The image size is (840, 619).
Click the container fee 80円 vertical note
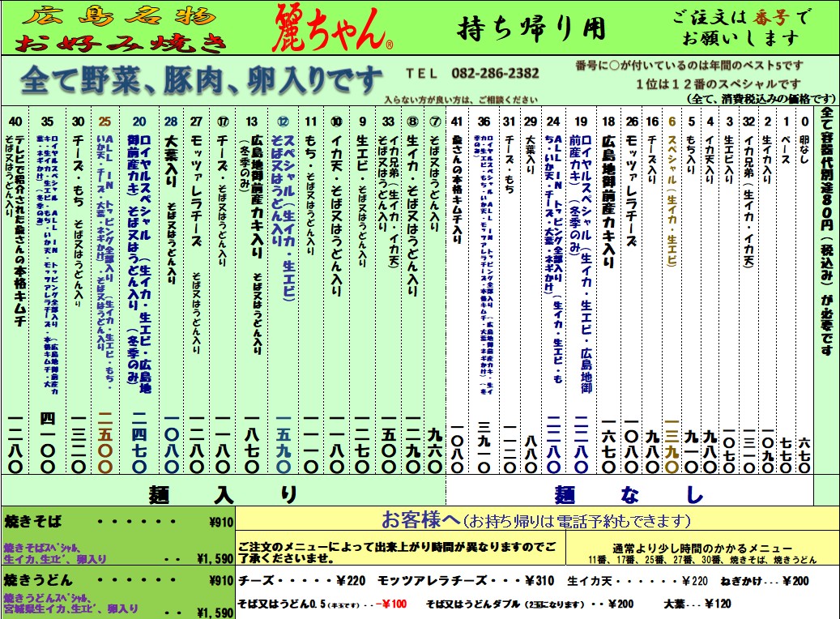(x=826, y=232)
